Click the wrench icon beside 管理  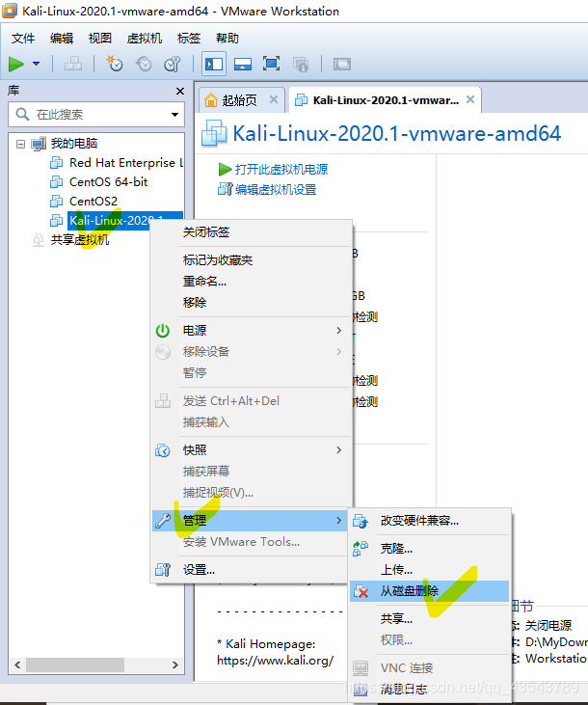click(163, 521)
